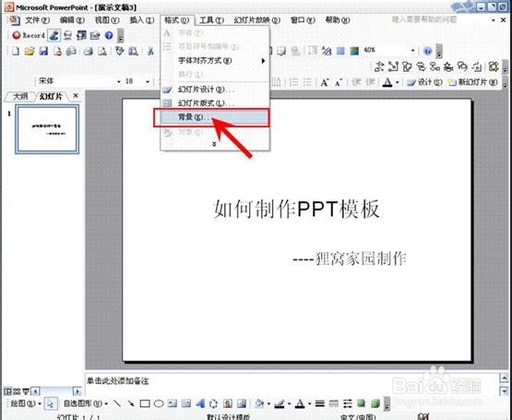
Task: Select the Rectangle drawing tool
Action: [145, 403]
